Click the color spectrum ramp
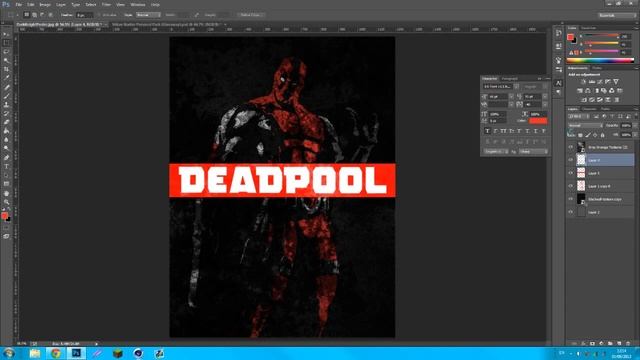Image resolution: width=640 pixels, height=360 pixels. [x=600, y=60]
